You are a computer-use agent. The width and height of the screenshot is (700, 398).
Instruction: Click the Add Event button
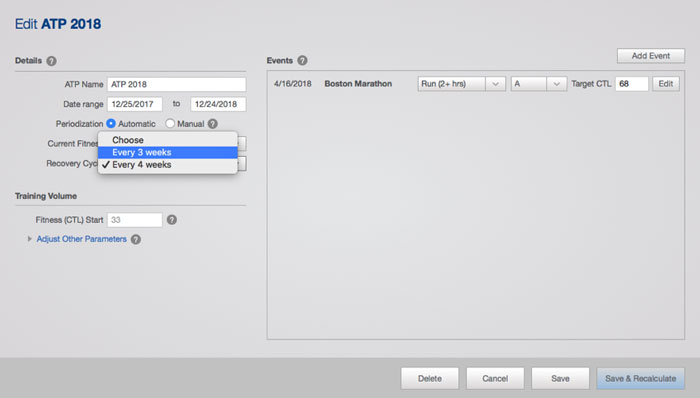coord(651,56)
